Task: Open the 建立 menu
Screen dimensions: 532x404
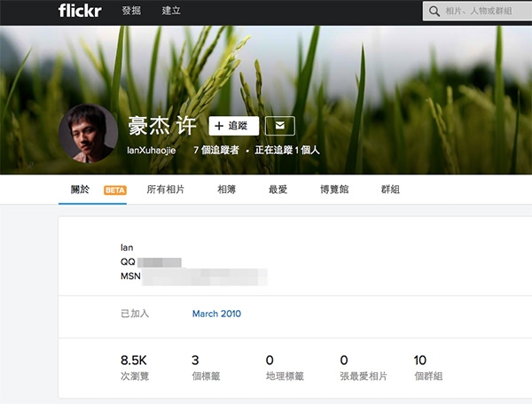Action: [x=171, y=11]
